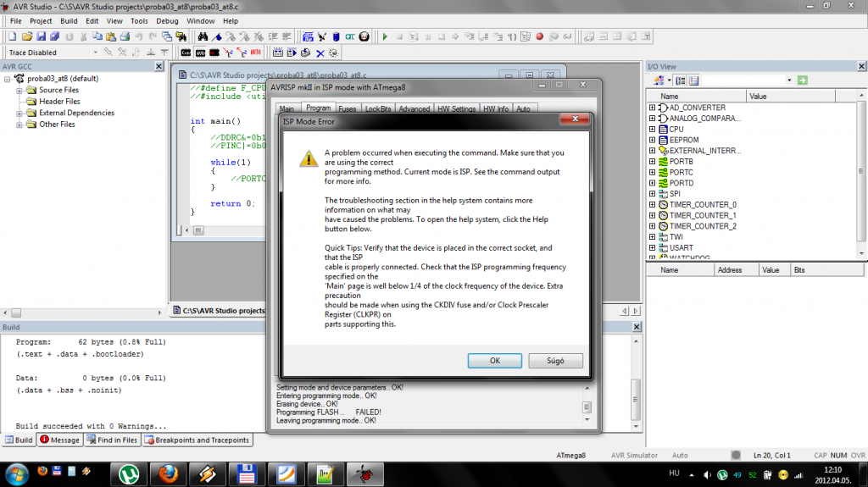Click the volume speaker tray icon
The width and height of the screenshot is (868, 487).
(707, 475)
